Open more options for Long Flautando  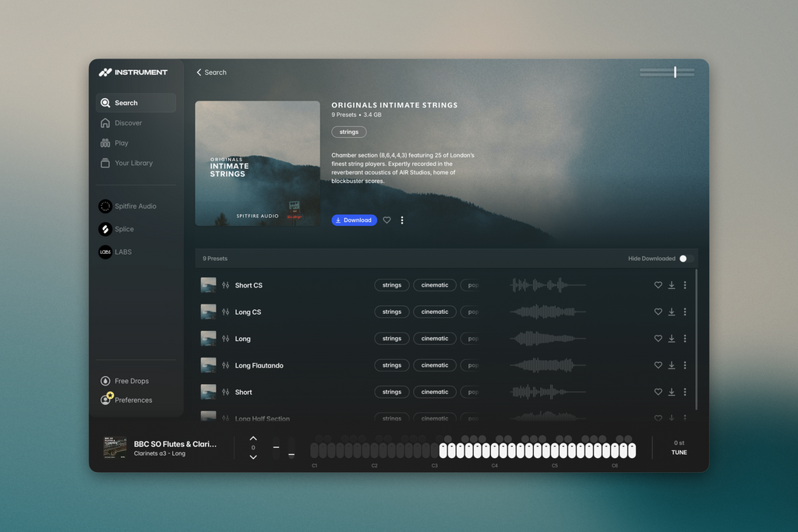tap(685, 365)
